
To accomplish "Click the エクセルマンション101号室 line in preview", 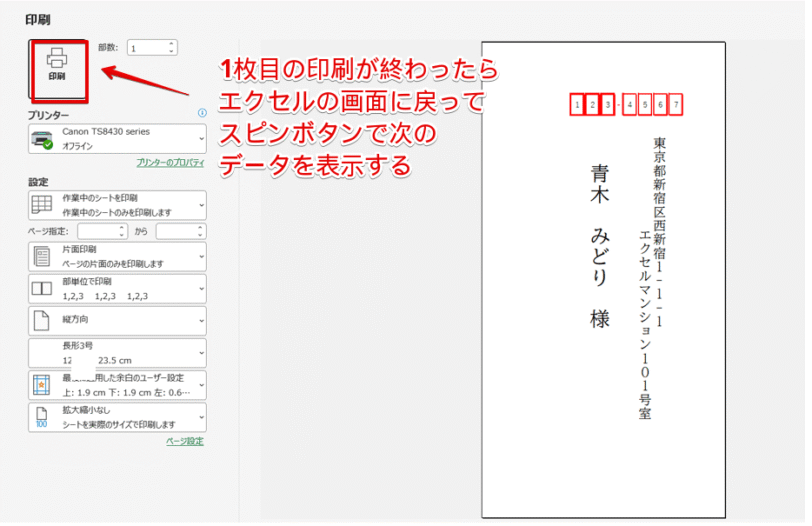I will click(x=645, y=325).
